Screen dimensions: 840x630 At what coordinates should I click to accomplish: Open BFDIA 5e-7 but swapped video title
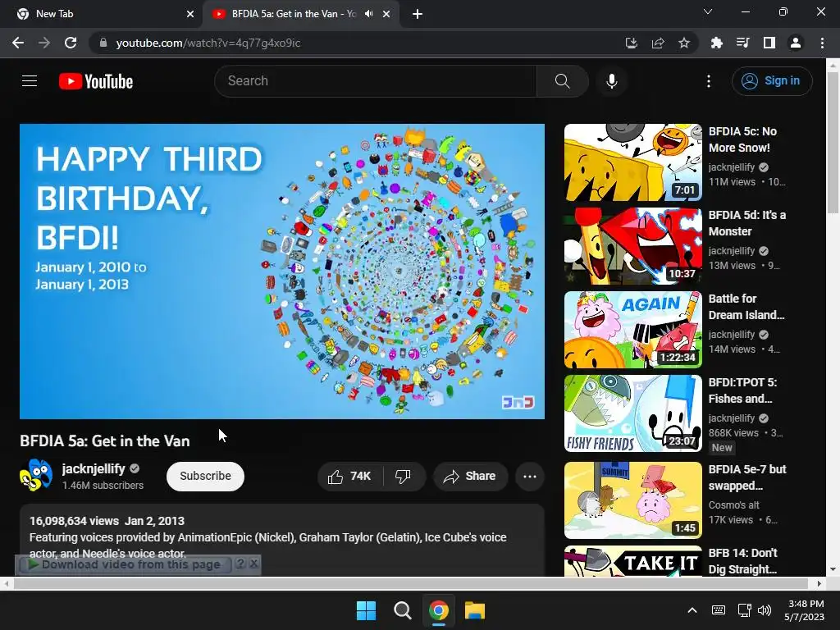coord(746,477)
